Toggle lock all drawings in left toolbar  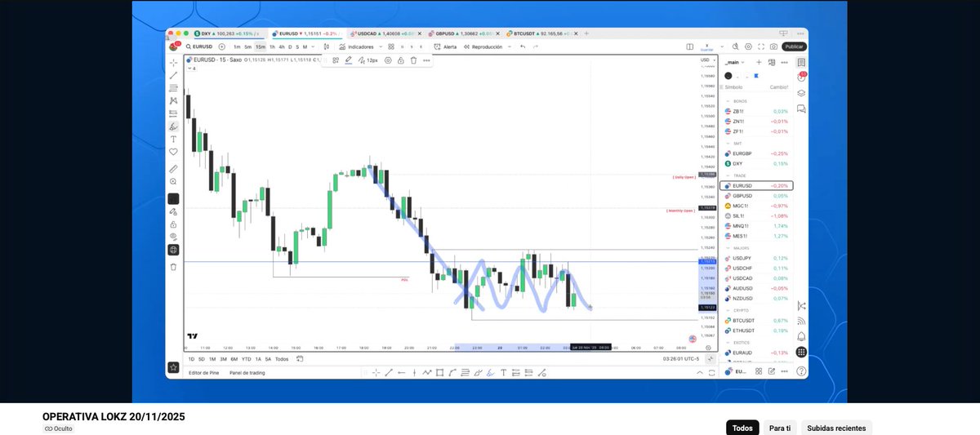173,224
